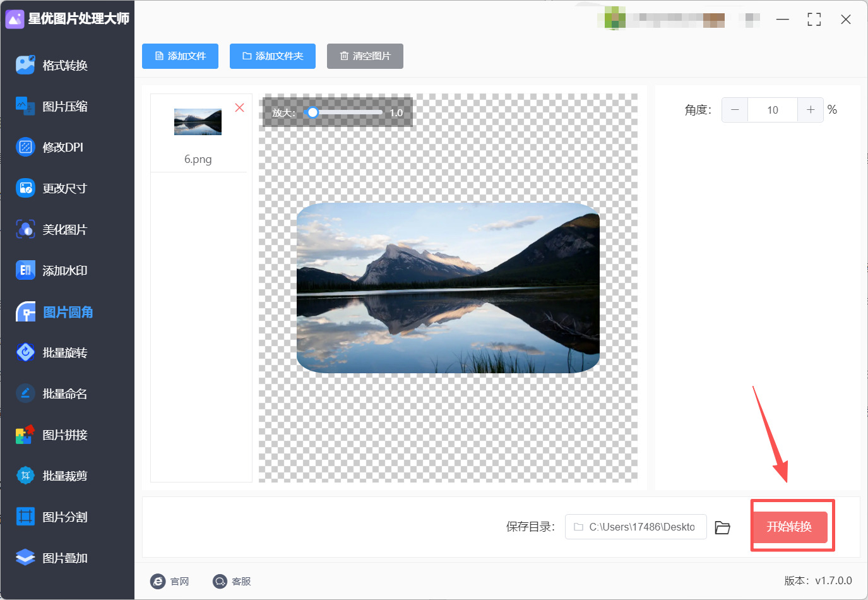
Task: Click the 修改DPI sidebar icon
Action: 25,147
